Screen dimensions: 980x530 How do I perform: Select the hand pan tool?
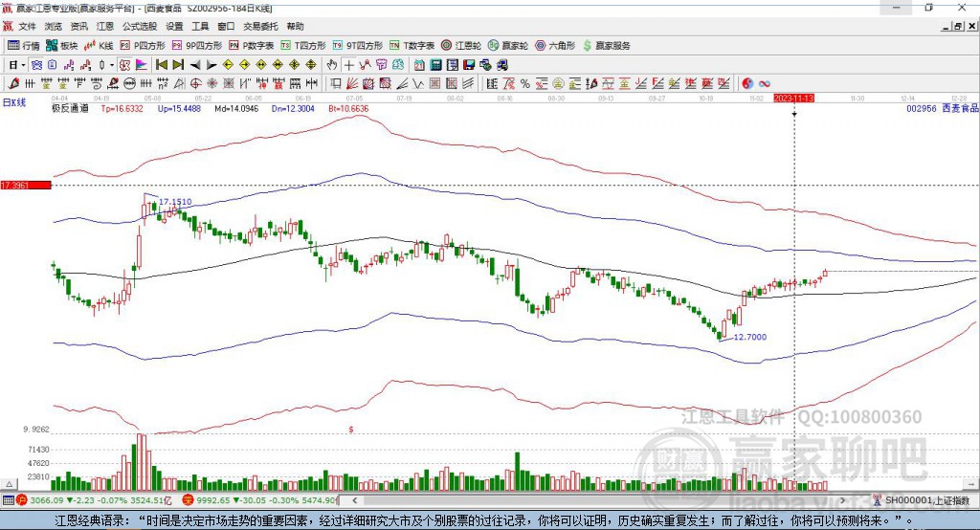click(x=332, y=65)
